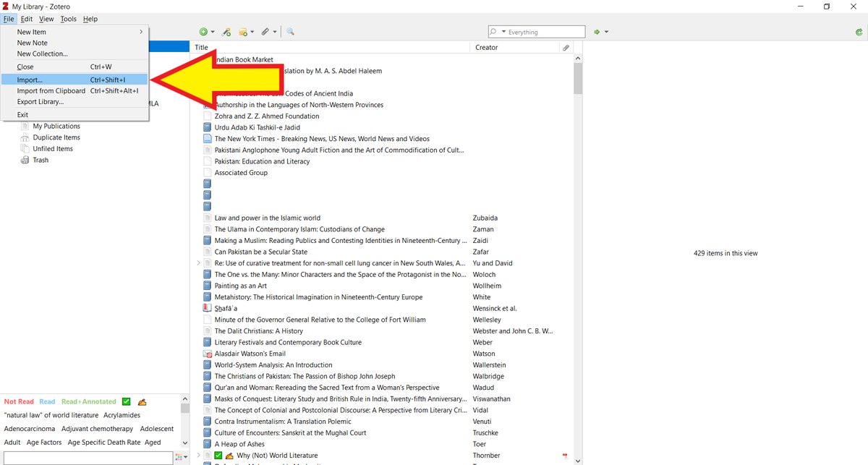Click the items list vertical scrollbar thumb
The height and width of the screenshot is (465, 868).
pyautogui.click(x=577, y=78)
